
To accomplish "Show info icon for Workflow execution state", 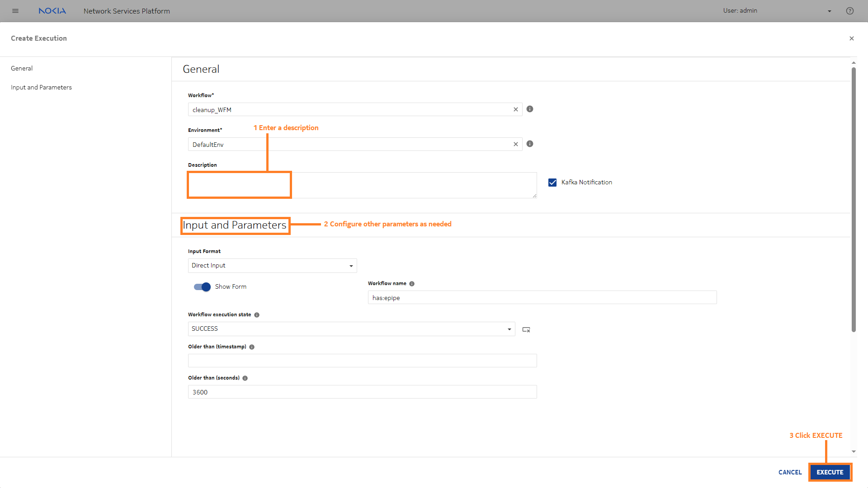I will point(257,315).
